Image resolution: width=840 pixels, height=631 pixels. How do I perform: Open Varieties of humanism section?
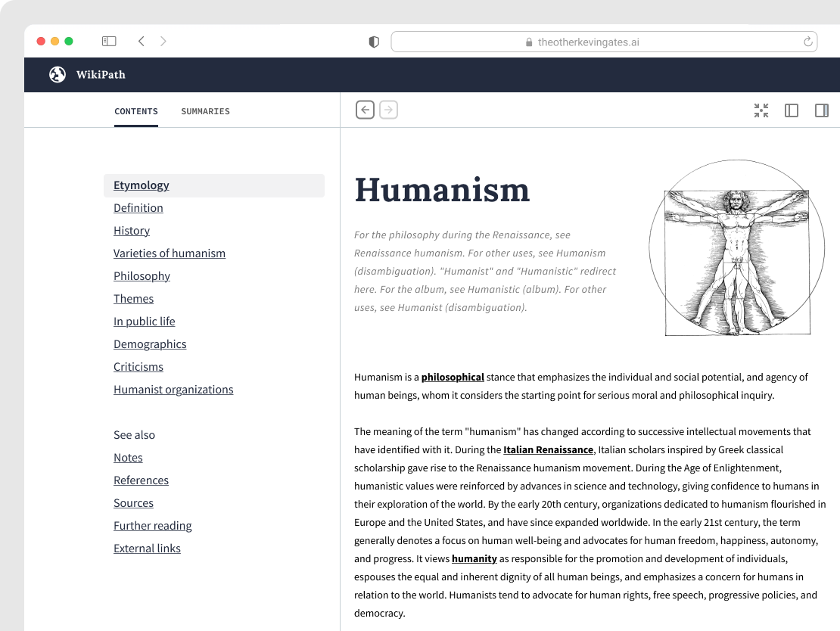point(170,253)
